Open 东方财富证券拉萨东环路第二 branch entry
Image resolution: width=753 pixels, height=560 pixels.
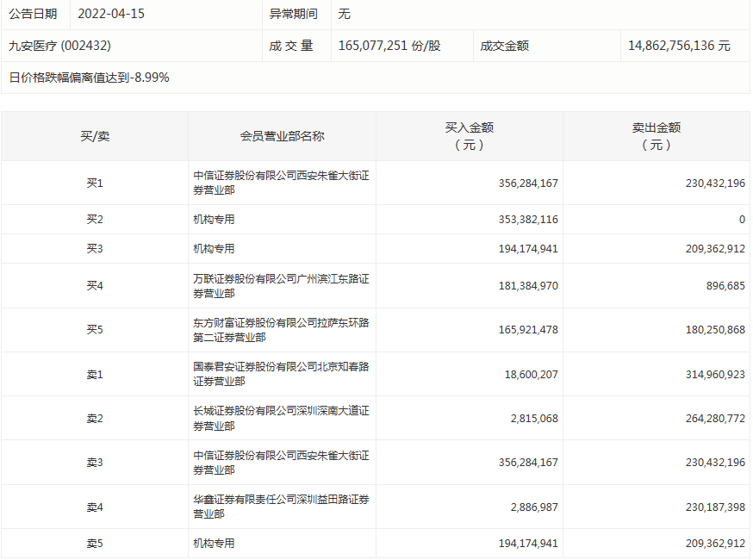pyautogui.click(x=281, y=330)
